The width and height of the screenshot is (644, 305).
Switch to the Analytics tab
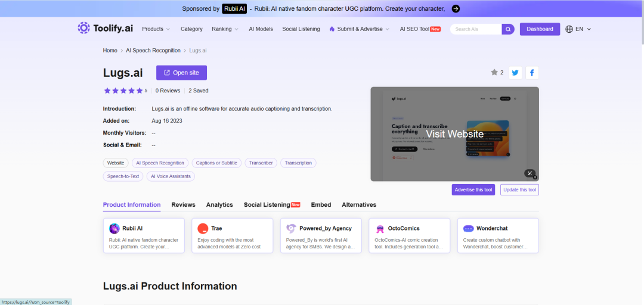tap(219, 205)
